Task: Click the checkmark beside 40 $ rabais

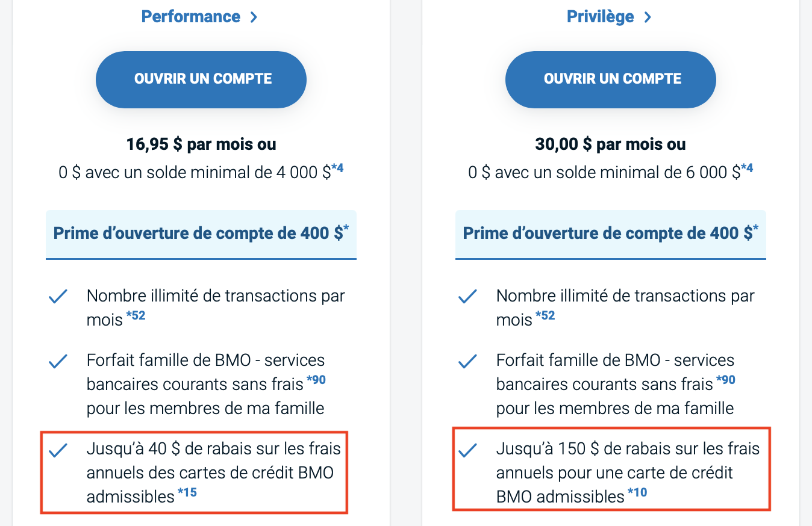Action: click(x=58, y=450)
